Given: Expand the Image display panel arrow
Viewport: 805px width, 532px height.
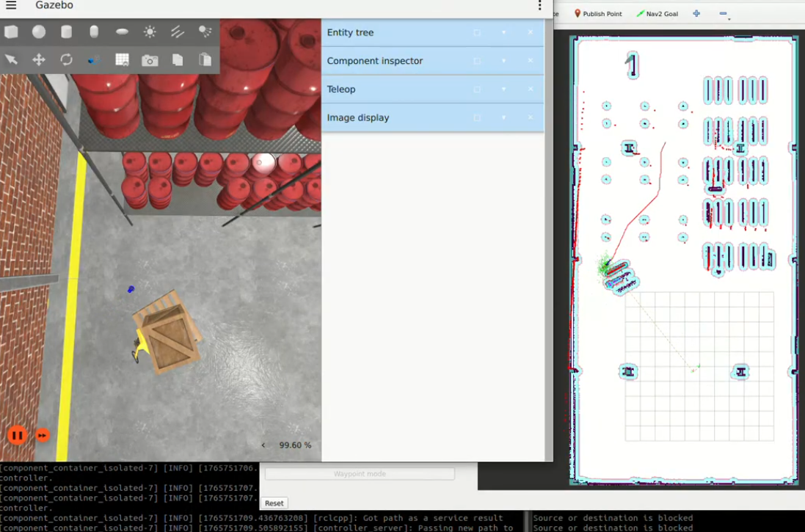Looking at the screenshot, I should [x=503, y=118].
